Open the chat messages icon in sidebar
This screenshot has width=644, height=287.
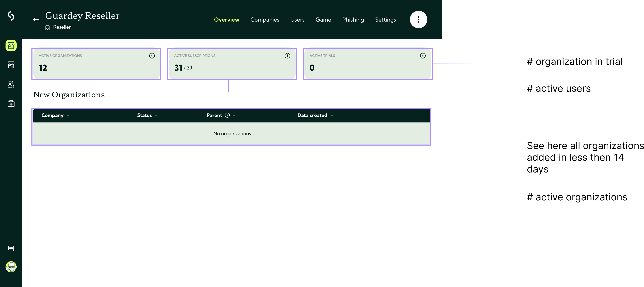(x=11, y=248)
